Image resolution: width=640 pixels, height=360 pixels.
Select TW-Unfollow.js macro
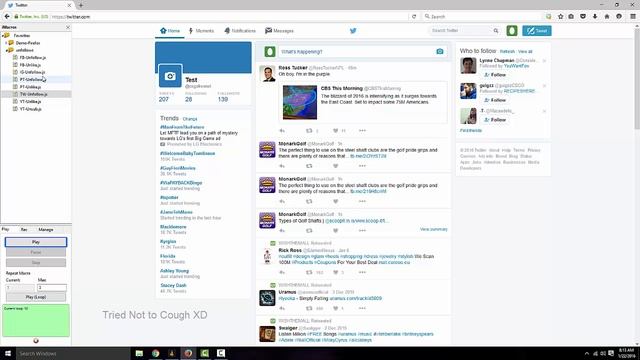pos(33,94)
